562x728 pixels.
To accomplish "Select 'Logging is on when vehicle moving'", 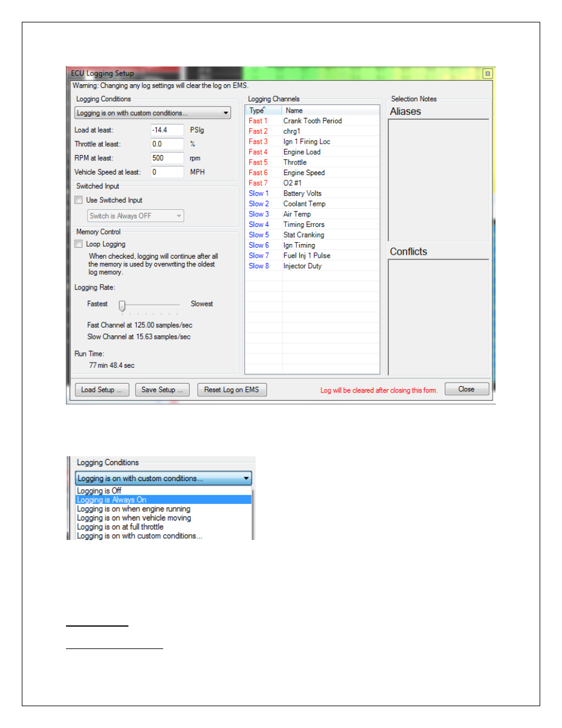I will [164, 518].
